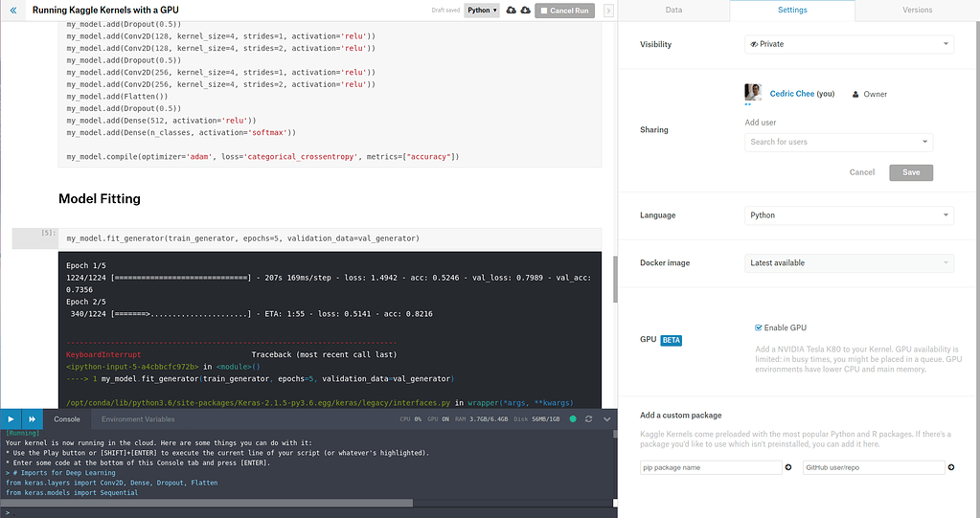This screenshot has width=980, height=518.
Task: Click Cedric Chee's profile avatar
Action: (753, 93)
